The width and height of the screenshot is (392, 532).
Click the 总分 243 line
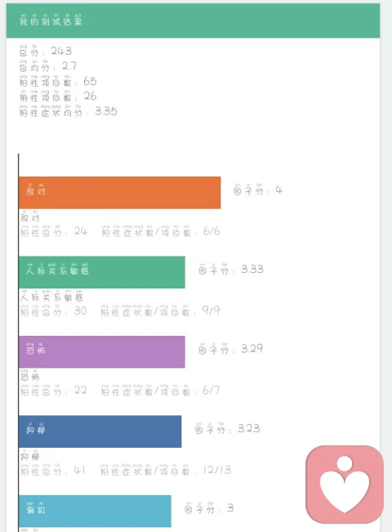coord(46,50)
